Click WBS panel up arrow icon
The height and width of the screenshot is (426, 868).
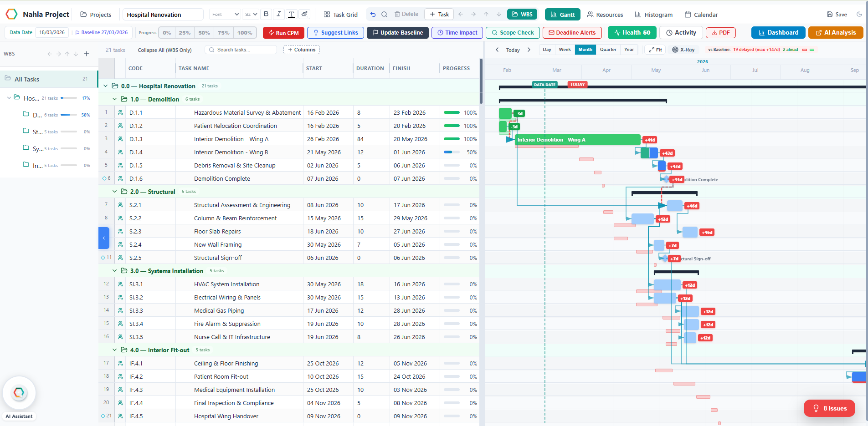[x=67, y=54]
